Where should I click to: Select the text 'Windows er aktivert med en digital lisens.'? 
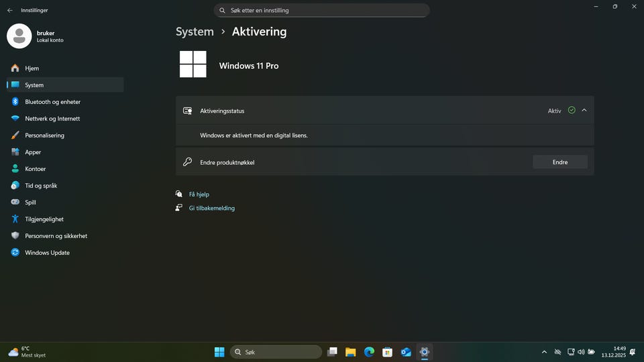[x=254, y=135]
